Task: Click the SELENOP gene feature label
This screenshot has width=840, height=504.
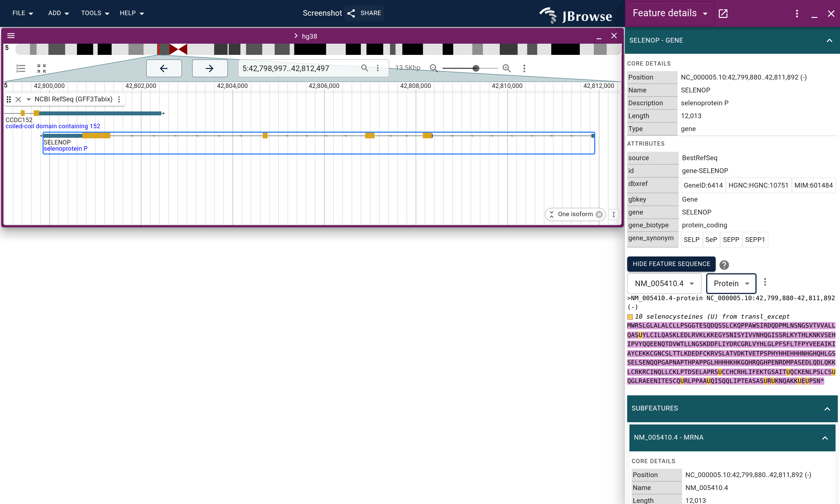Action: pos(57,142)
